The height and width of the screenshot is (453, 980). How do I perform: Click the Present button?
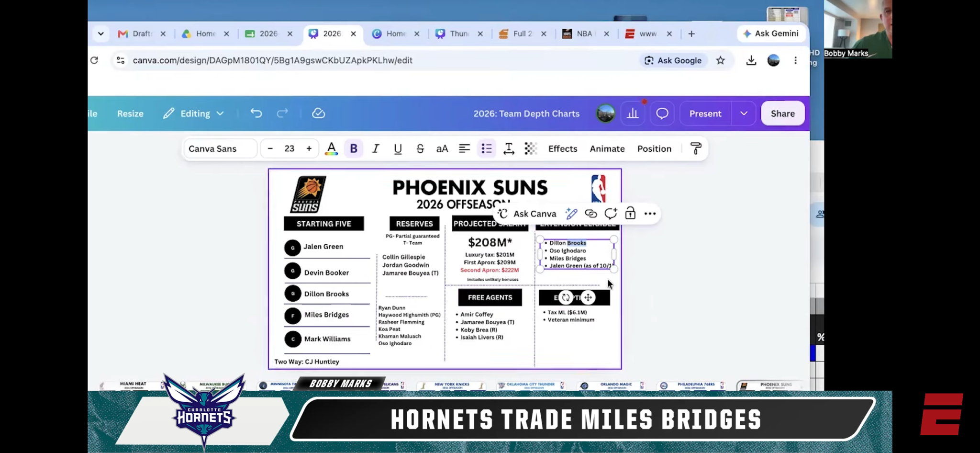coord(705,113)
